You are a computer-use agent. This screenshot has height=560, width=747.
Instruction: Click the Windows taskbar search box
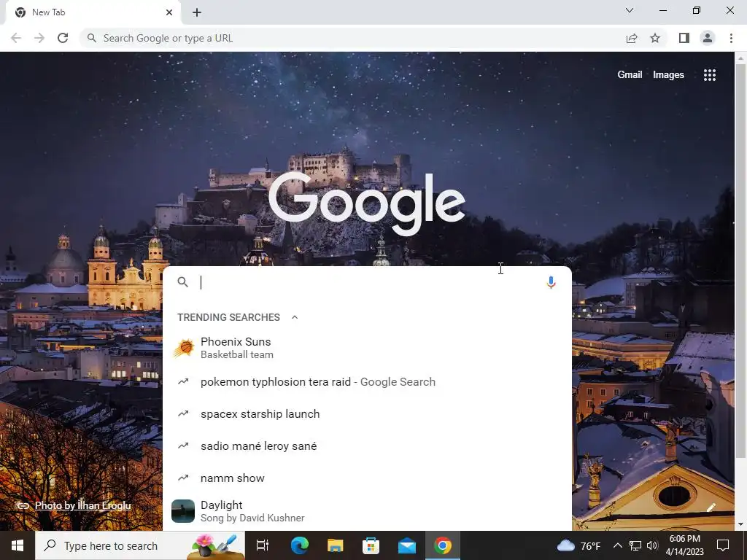[140, 545]
